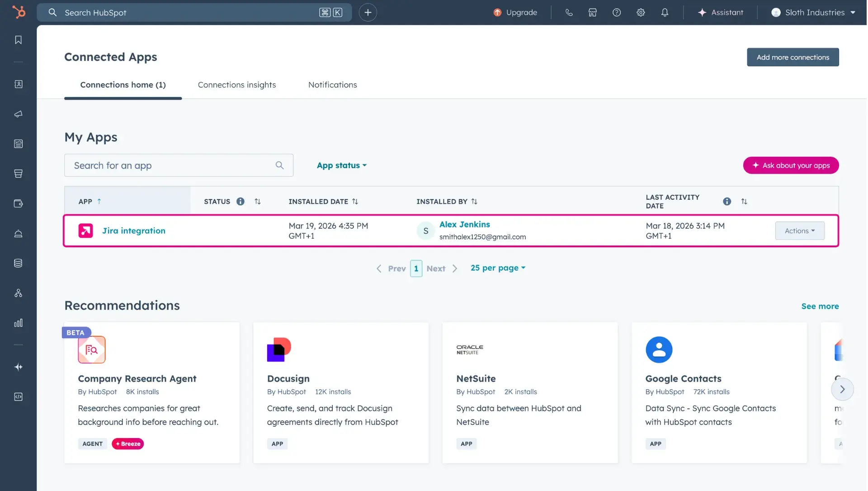
Task: Toggle sorting on Last Activity Date column
Action: 745,201
